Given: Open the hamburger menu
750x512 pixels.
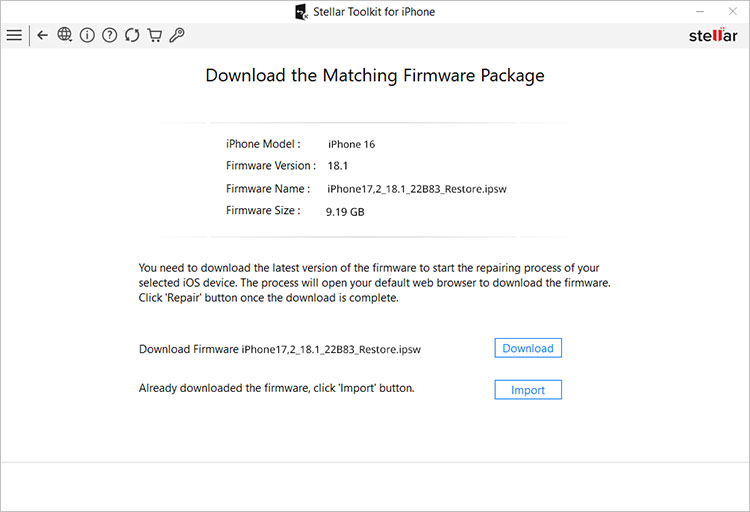Looking at the screenshot, I should pos(14,35).
